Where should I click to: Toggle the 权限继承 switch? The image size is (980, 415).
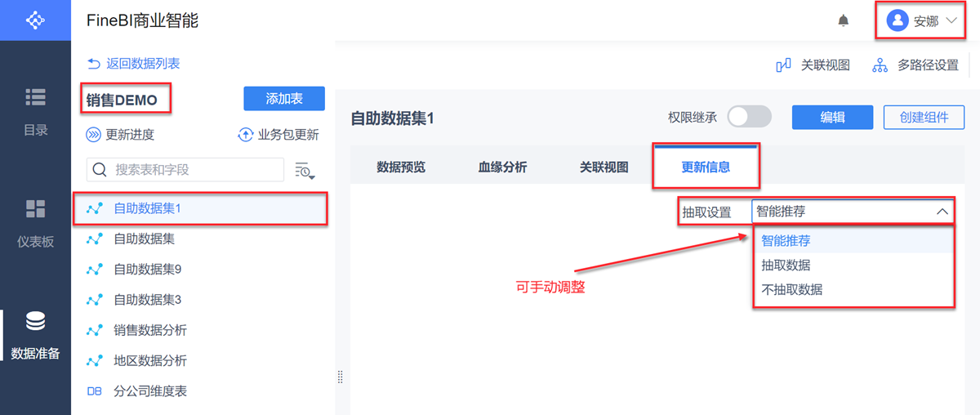click(749, 117)
